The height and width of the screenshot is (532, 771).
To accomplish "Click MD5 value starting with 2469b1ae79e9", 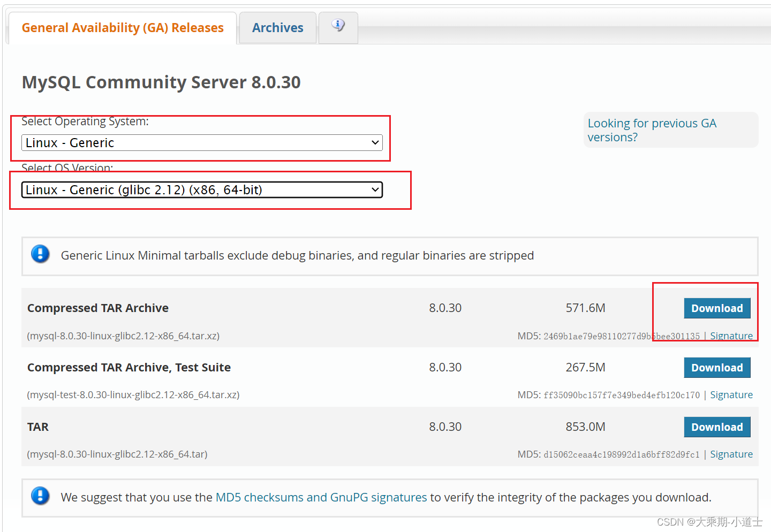I will click(622, 336).
